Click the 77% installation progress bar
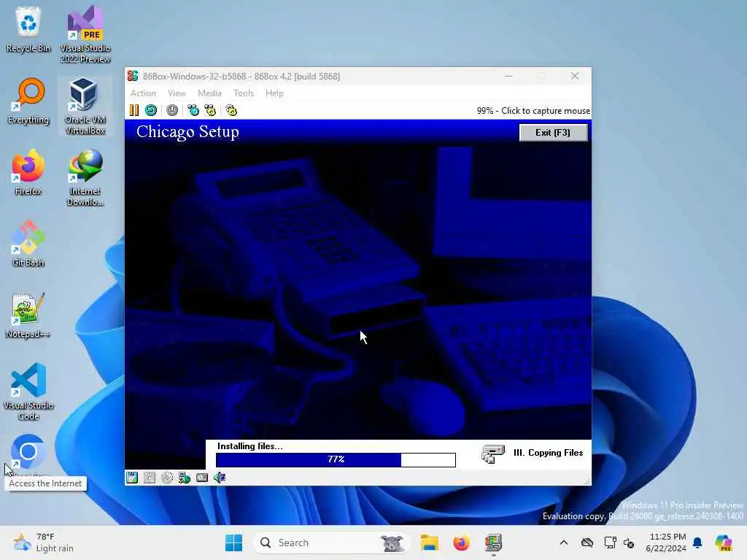The width and height of the screenshot is (747, 560). tap(336, 459)
